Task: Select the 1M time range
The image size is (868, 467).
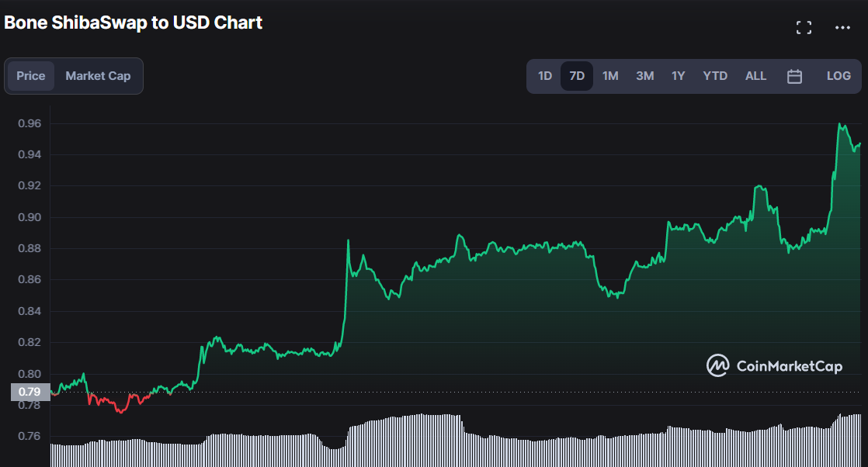Action: pos(610,76)
